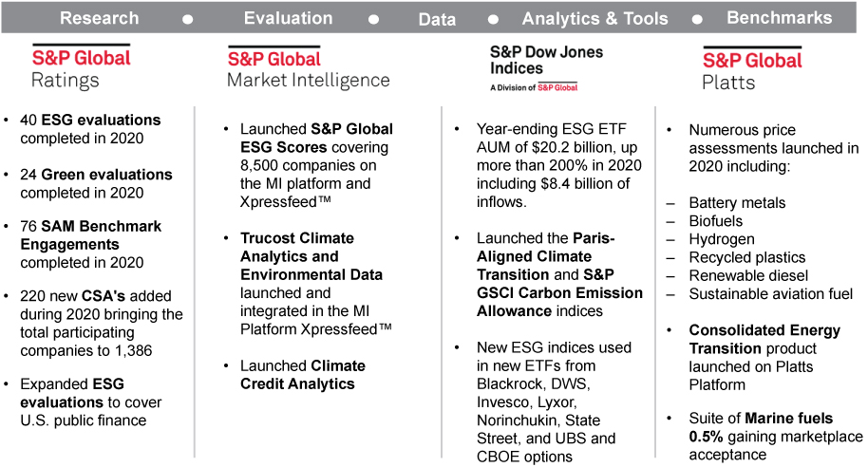868x467 pixels.
Task: Click the S&P Global Platts logo
Action: click(752, 68)
